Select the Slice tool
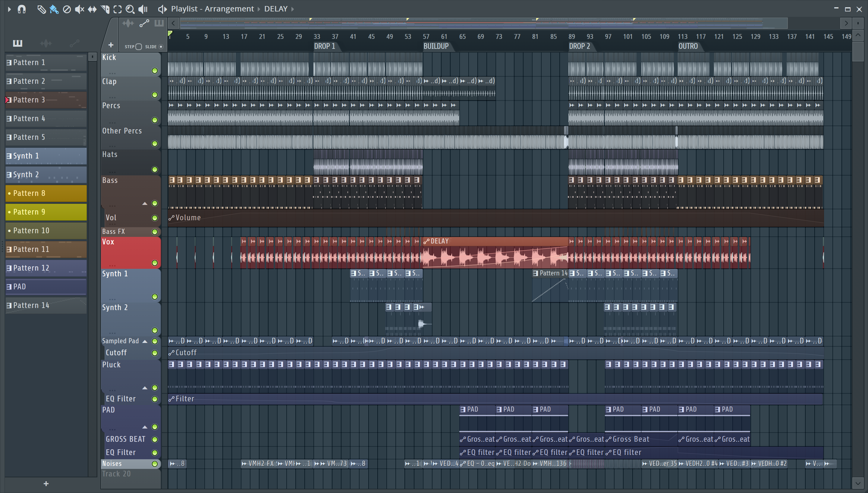 (x=105, y=9)
